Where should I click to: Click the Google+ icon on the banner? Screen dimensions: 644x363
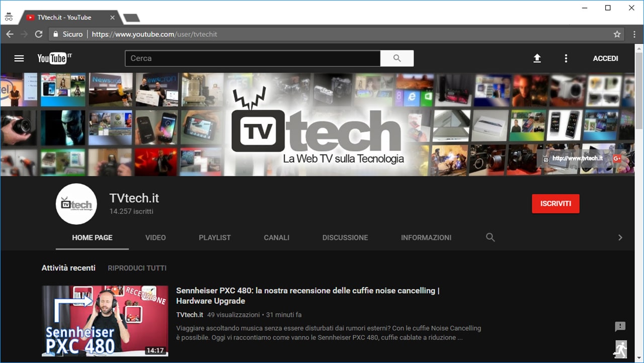pyautogui.click(x=617, y=158)
